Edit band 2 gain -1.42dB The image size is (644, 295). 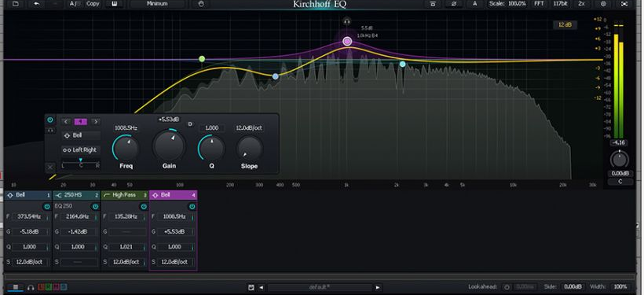pos(78,231)
